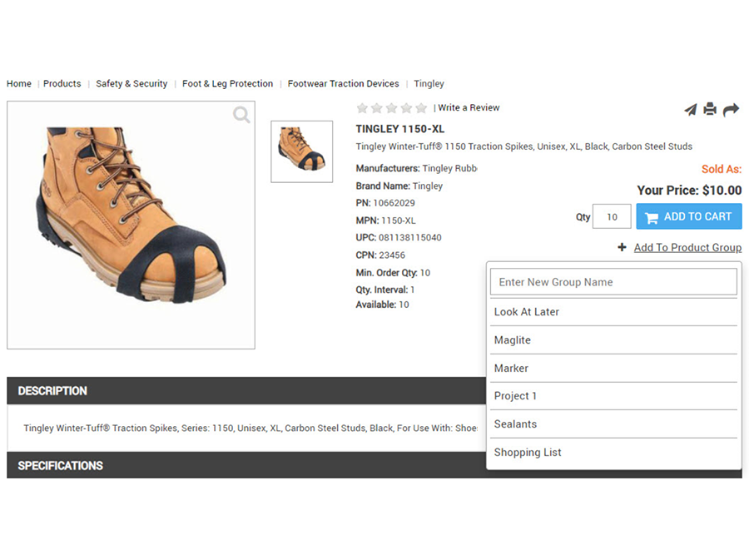Select the third rating star
This screenshot has height=560, width=749.
click(x=392, y=108)
